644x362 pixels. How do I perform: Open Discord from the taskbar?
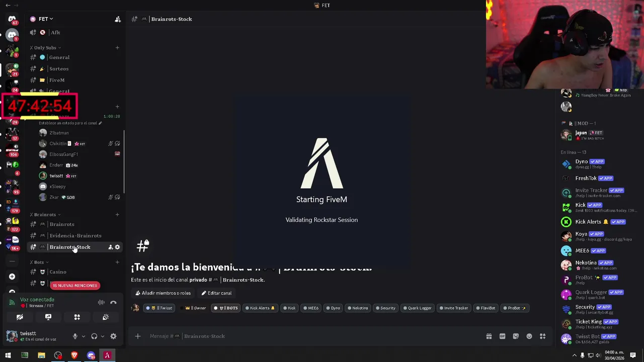click(91, 355)
